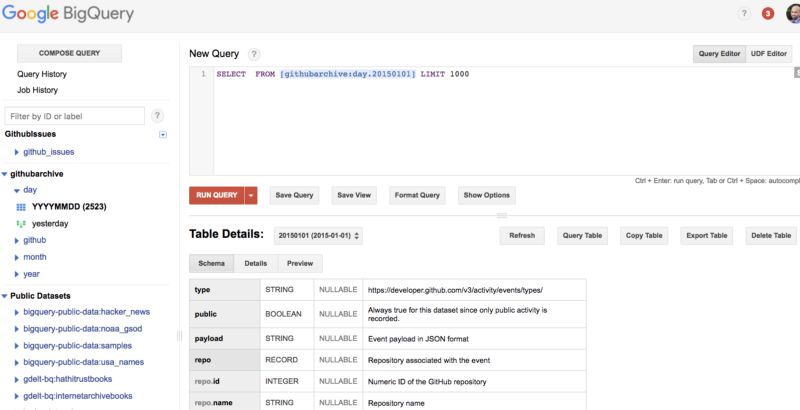
Task: Click sidebar resize handle
Action: 179,336
